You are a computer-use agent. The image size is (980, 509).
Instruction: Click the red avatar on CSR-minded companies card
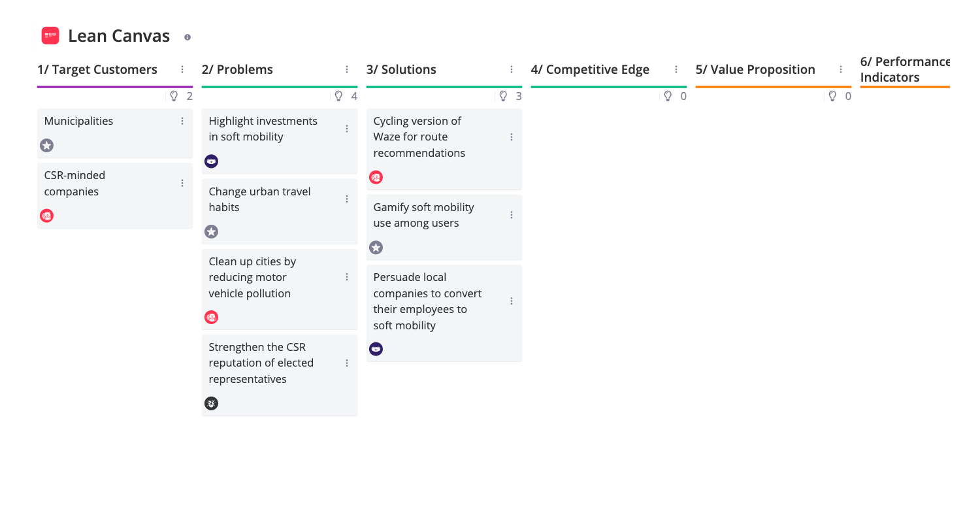pyautogui.click(x=46, y=216)
